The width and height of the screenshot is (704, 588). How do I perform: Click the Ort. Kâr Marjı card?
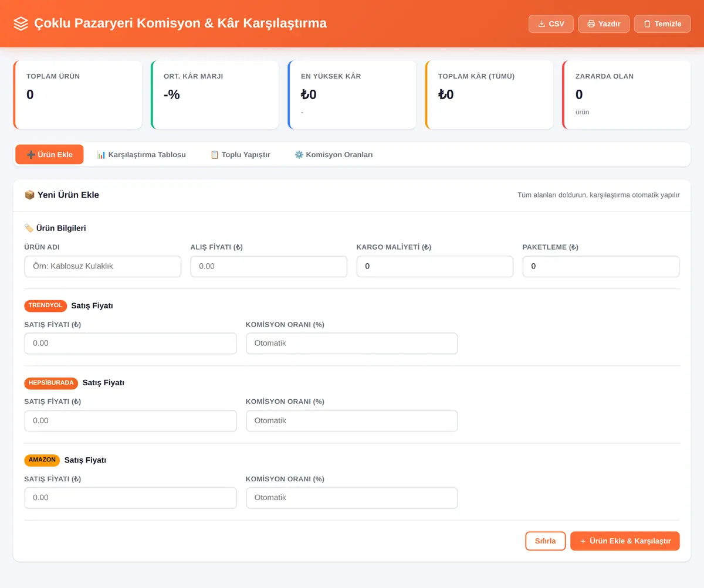215,95
